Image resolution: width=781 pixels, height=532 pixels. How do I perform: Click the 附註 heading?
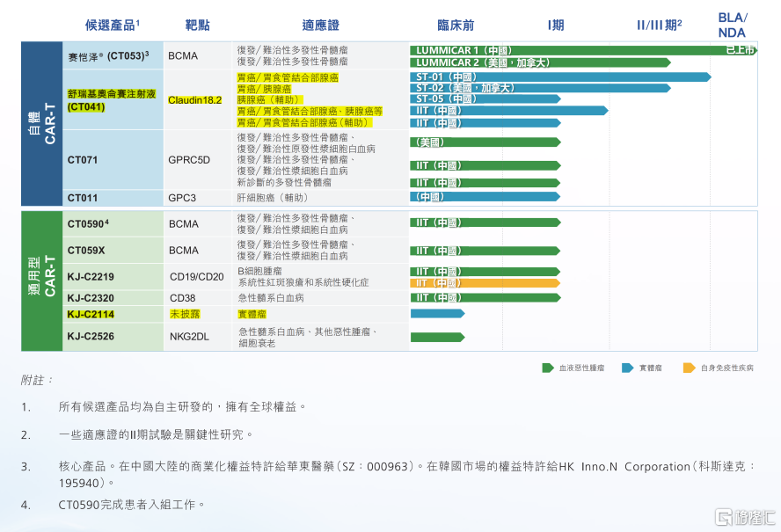click(36, 380)
